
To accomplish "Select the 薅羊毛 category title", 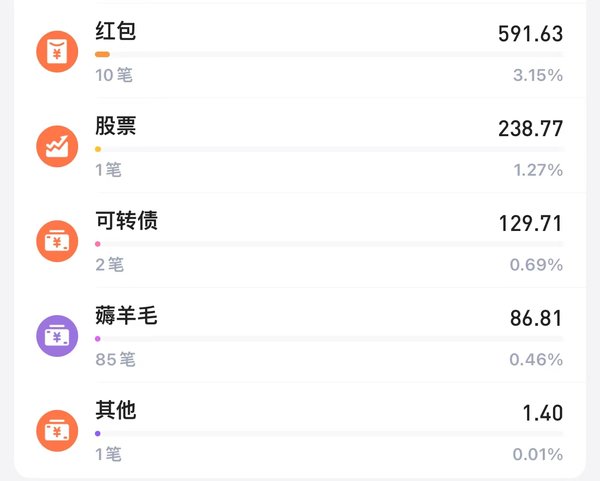I will coord(126,315).
